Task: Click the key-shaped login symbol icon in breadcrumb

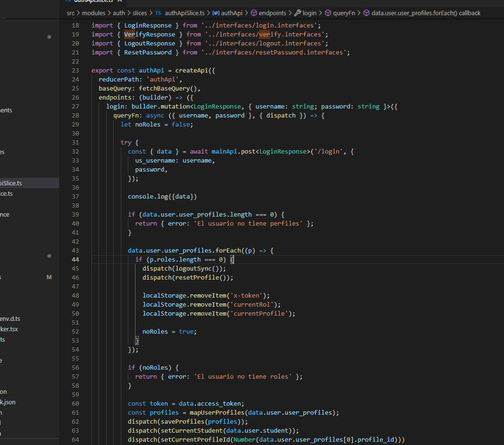Action: pos(298,13)
